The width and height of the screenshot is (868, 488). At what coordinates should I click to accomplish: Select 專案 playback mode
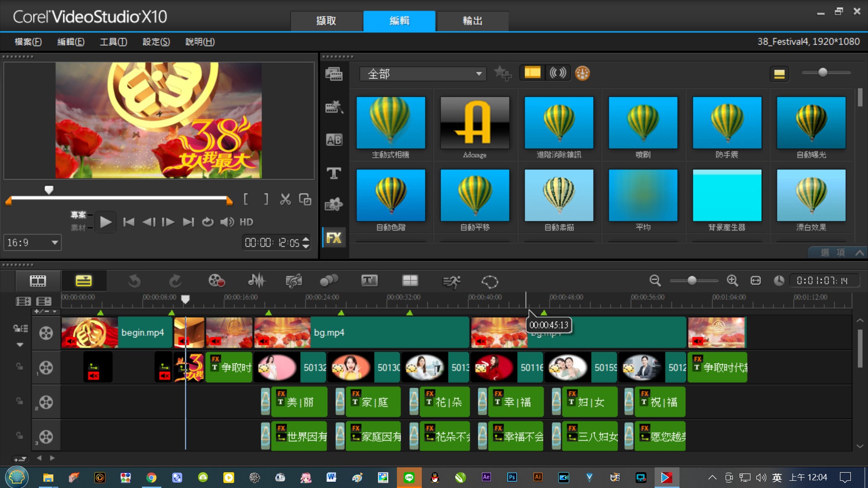(x=78, y=215)
